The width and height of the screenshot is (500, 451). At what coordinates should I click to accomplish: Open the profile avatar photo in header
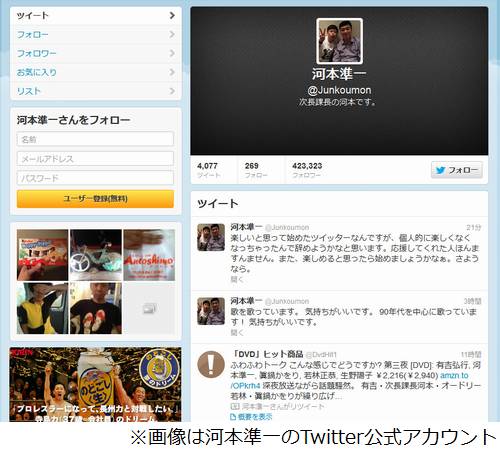pyautogui.click(x=339, y=41)
